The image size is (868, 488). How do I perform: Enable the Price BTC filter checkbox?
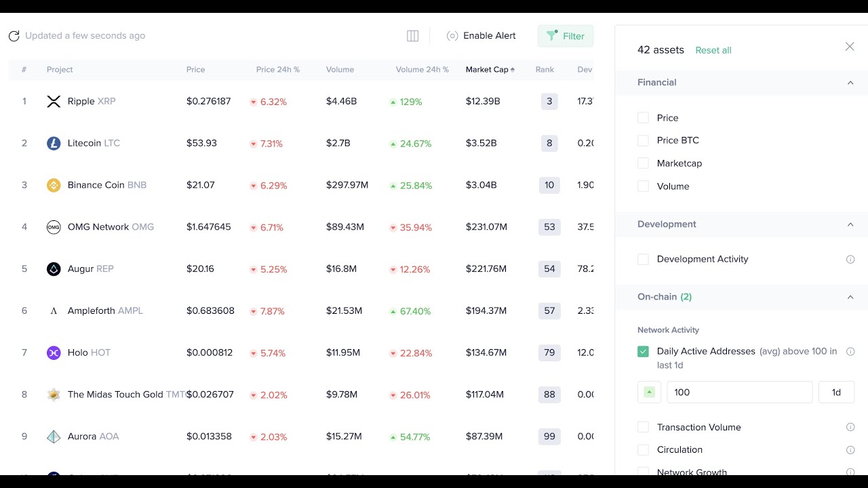(643, 140)
